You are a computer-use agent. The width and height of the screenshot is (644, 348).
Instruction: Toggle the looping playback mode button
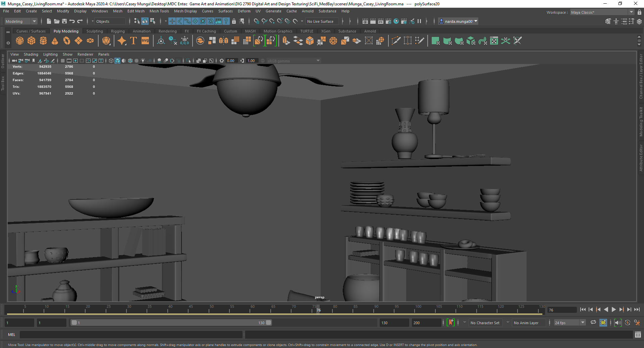point(593,323)
